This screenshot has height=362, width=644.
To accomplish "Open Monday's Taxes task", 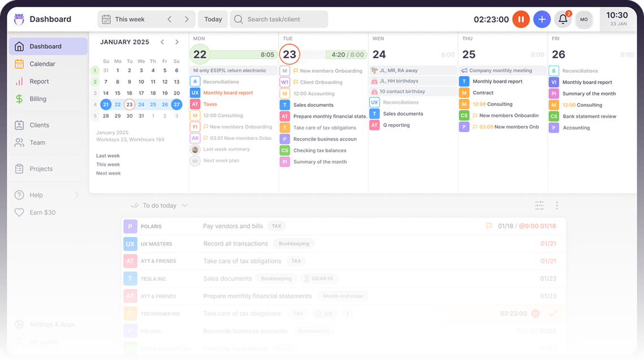I will pyautogui.click(x=210, y=104).
